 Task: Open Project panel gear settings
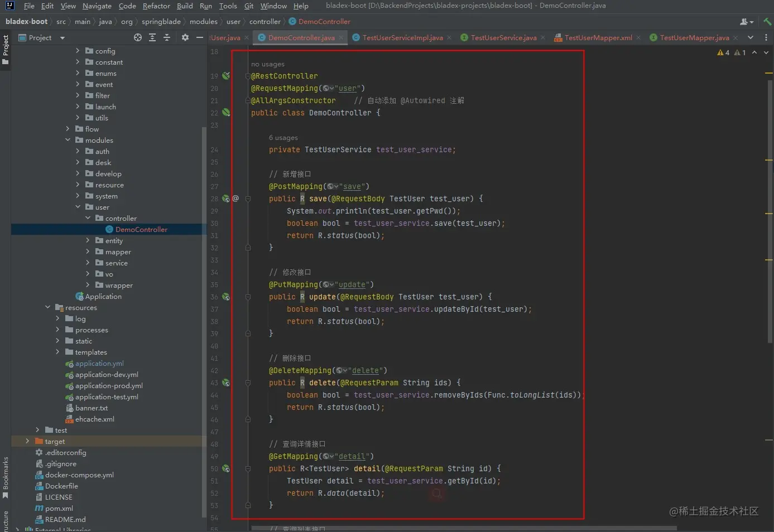(185, 37)
